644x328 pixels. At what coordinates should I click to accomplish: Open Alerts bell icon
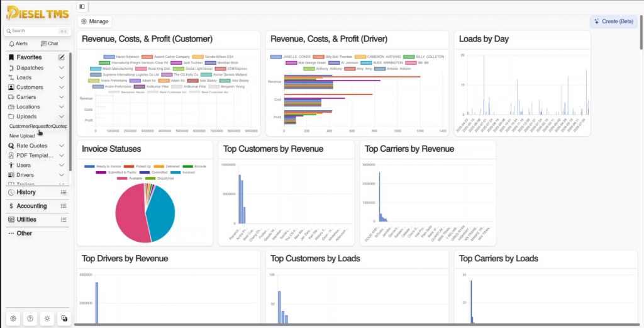click(x=11, y=43)
